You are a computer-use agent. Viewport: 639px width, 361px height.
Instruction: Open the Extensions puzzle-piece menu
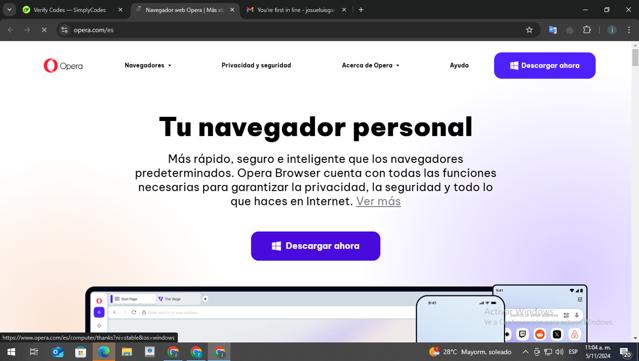point(586,30)
